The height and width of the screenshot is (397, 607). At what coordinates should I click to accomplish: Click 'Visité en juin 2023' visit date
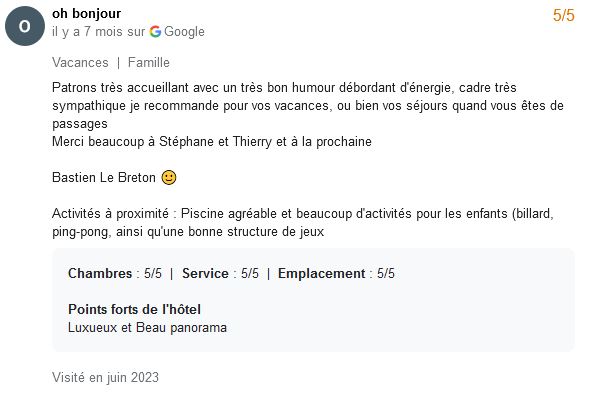tap(105, 377)
